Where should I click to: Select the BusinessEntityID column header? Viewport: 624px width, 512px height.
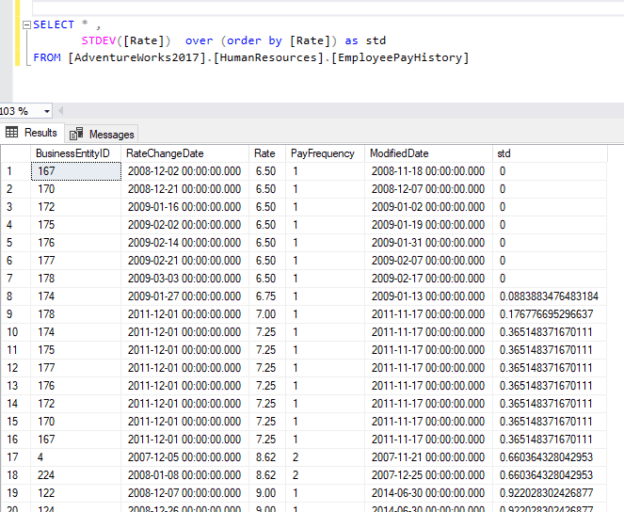(x=76, y=154)
